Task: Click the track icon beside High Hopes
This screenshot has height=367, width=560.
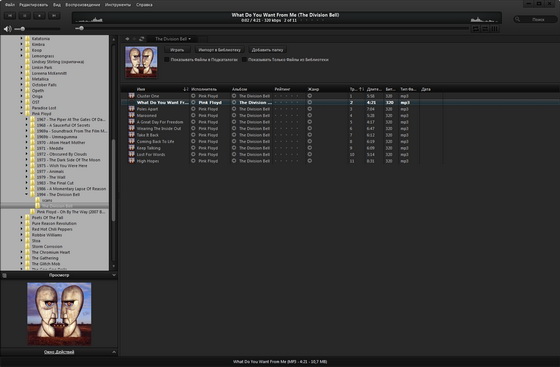Action: (131, 161)
